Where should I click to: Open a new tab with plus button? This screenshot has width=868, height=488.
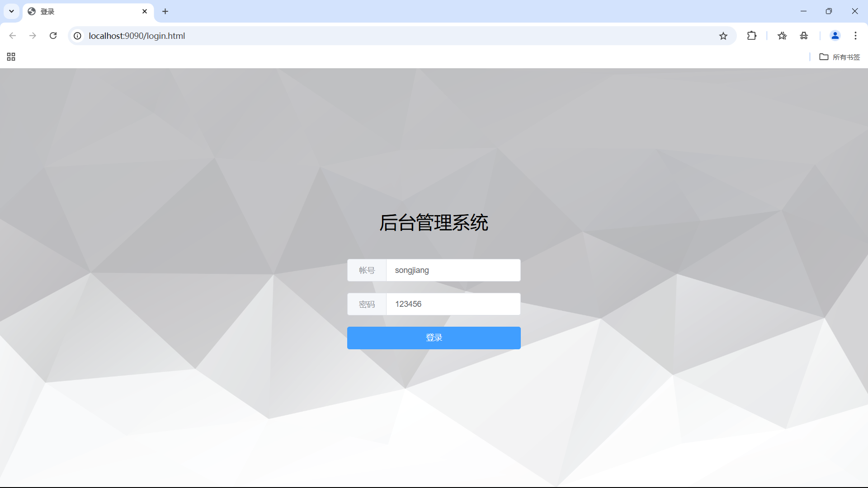[165, 11]
